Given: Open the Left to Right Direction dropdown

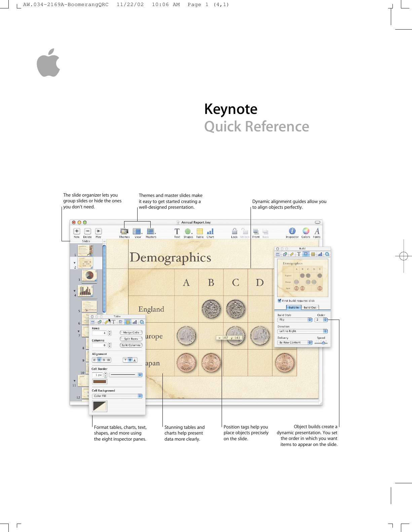Looking at the screenshot, I should 302,331.
